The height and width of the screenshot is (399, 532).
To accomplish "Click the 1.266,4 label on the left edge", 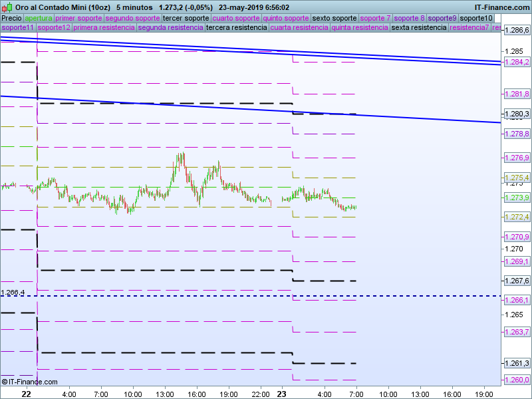I will [13, 293].
